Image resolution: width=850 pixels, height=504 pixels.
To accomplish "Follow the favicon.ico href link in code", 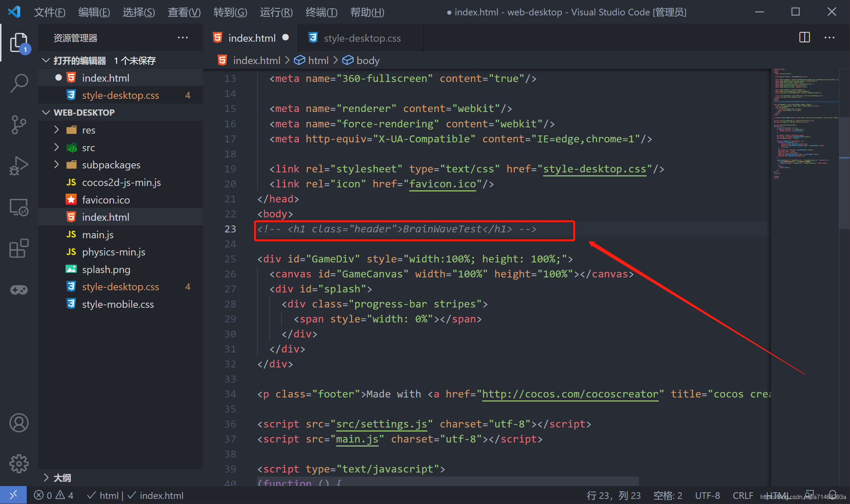I will click(x=442, y=184).
